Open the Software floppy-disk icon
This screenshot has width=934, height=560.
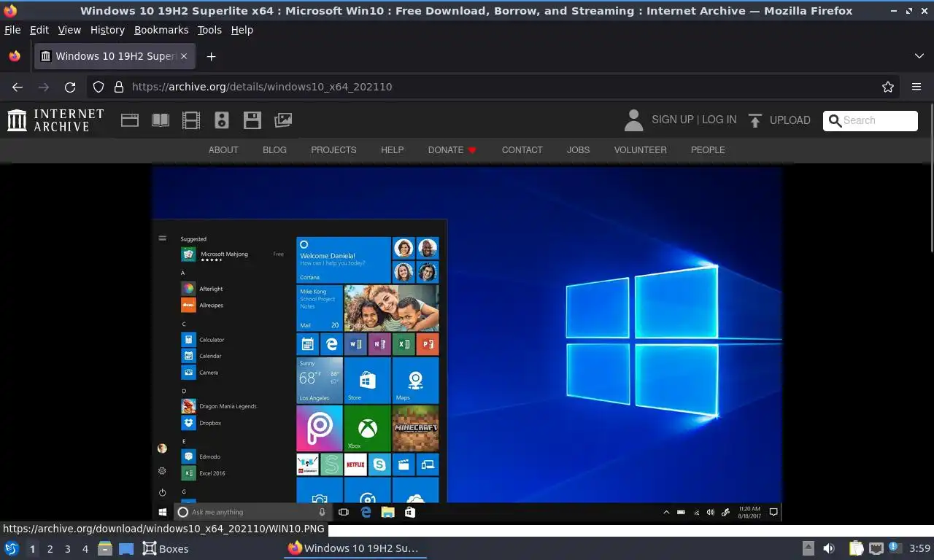click(252, 120)
